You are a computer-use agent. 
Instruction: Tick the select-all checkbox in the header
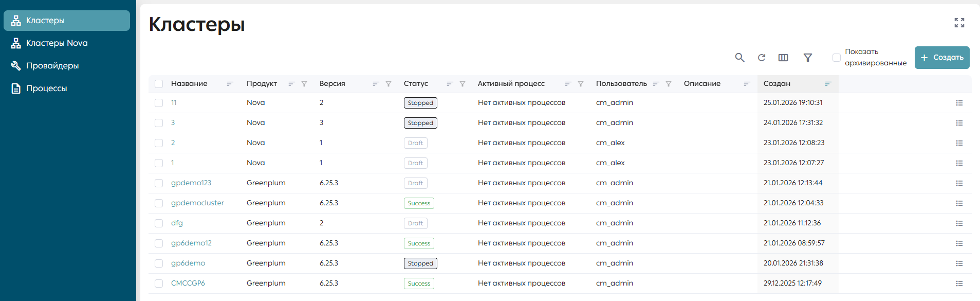point(159,84)
